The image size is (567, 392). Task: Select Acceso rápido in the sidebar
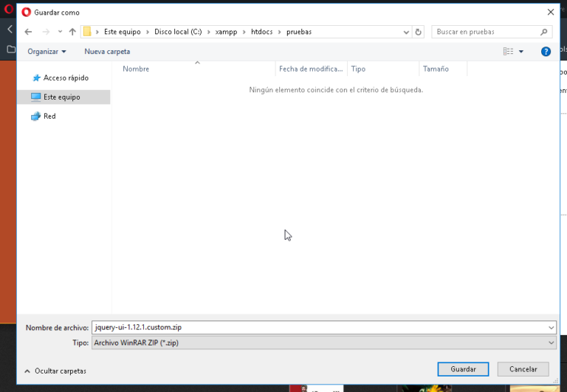[x=66, y=78]
